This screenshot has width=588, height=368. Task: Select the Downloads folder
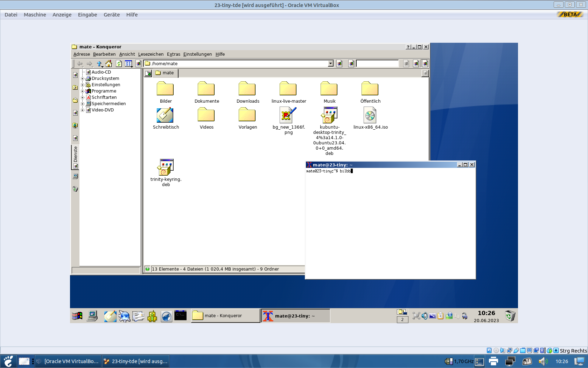tap(248, 93)
